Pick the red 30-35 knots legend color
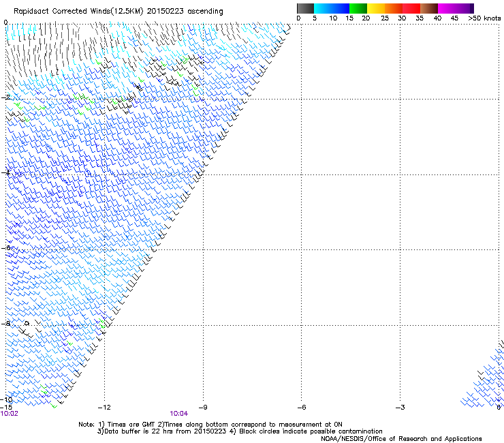The width and height of the screenshot is (504, 443). pyautogui.click(x=411, y=8)
